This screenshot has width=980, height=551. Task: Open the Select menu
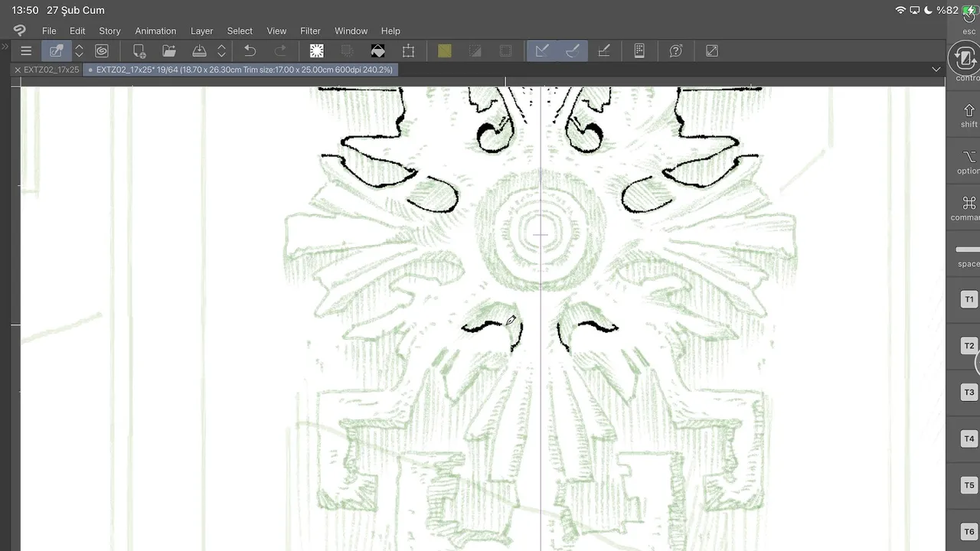click(x=240, y=31)
